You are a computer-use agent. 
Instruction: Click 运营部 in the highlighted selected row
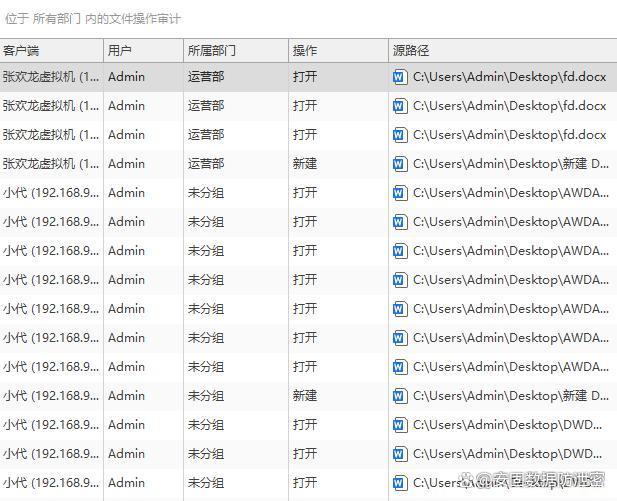coord(206,77)
